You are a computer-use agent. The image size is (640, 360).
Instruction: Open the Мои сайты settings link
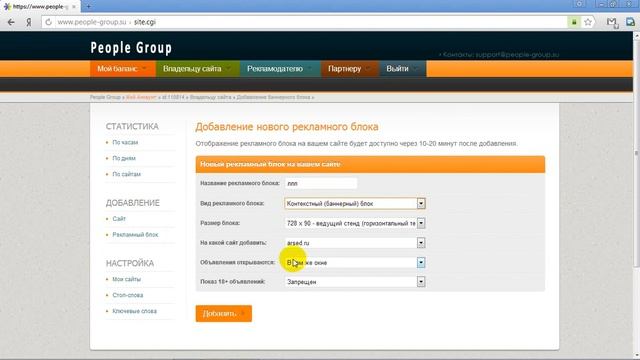click(x=127, y=279)
